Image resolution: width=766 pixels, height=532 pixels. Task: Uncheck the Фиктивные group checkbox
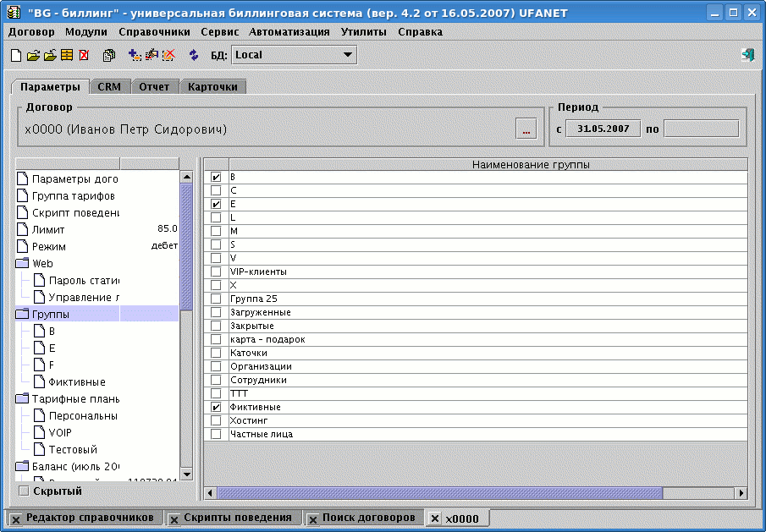pos(216,408)
